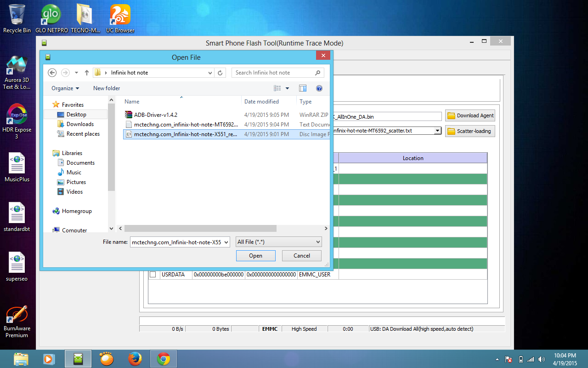Select the HDR Expose 3 desktop icon

(x=17, y=121)
